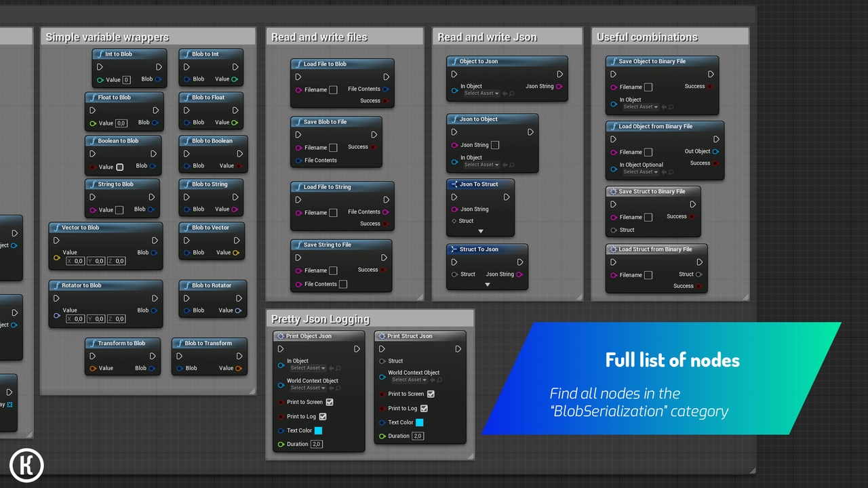Screen dimensions: 868x488
Task: Toggle the Value checkbox on Boolean to Blob
Action: tap(120, 167)
